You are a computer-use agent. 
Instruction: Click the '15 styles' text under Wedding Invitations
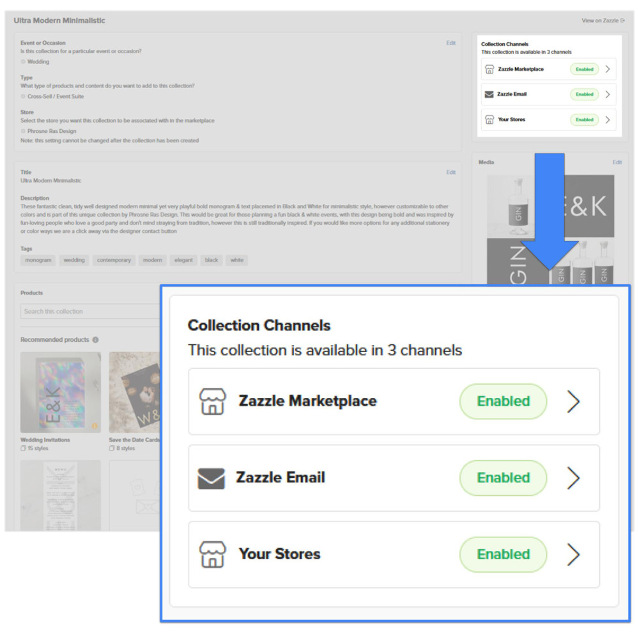point(38,448)
